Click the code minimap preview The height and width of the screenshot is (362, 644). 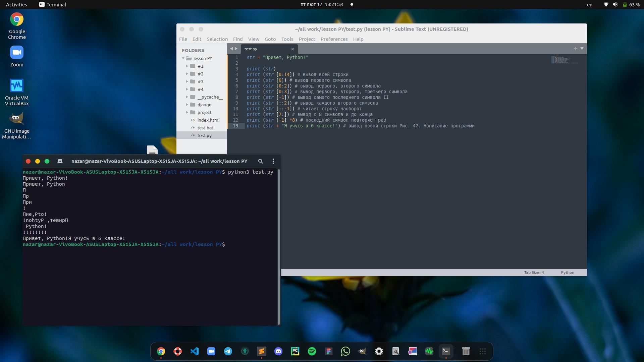(x=565, y=60)
